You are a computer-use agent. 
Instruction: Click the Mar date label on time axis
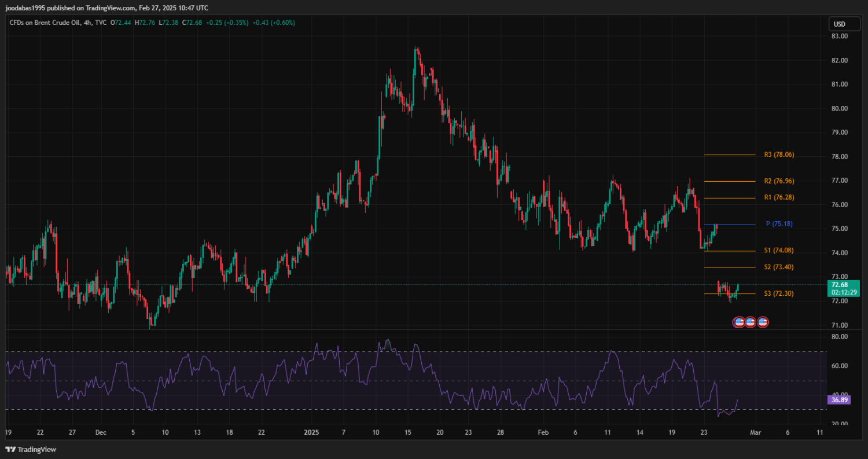coord(755,432)
